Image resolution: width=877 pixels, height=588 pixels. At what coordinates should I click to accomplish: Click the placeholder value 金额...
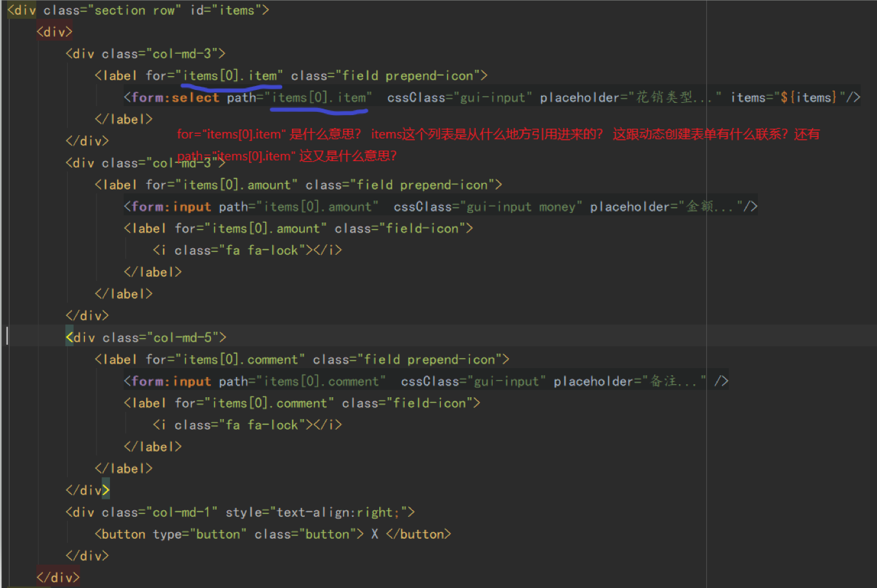710,207
